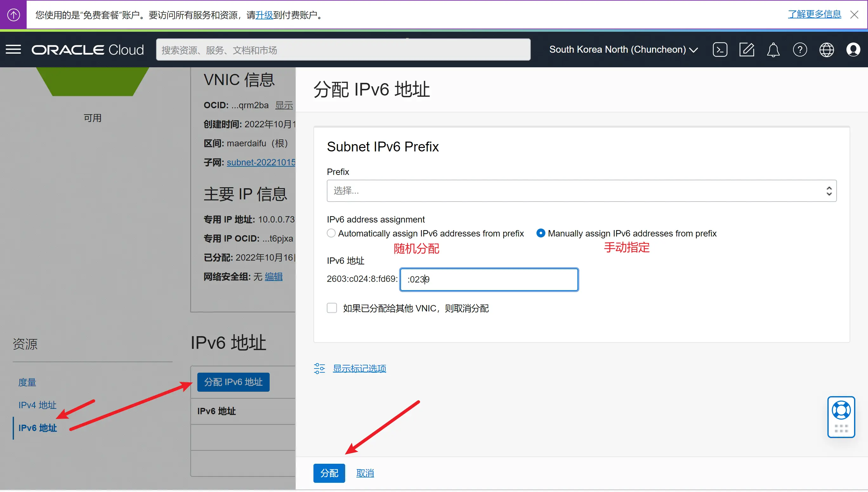Enable the 取消分配 VNIC checkbox
Screen dimensions: 868x492
(x=332, y=308)
